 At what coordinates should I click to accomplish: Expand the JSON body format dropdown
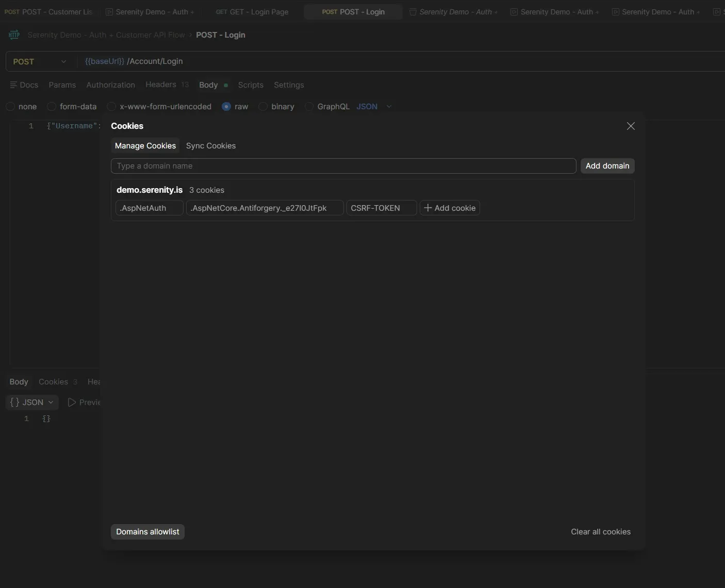tap(389, 107)
